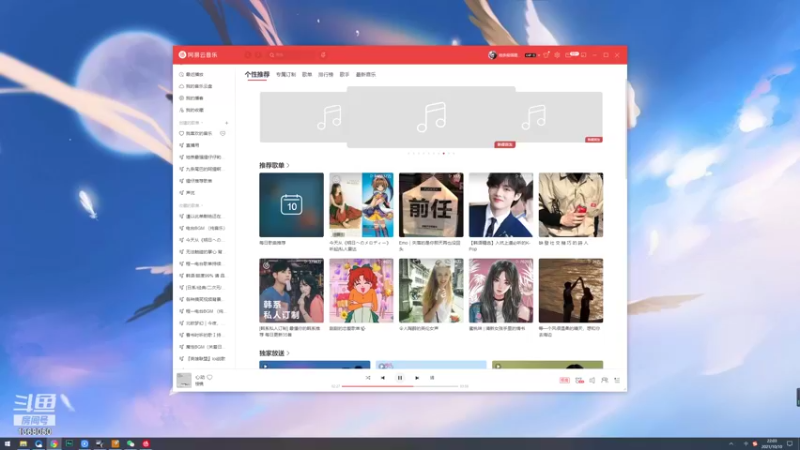Image resolution: width=800 pixels, height=450 pixels.
Task: Skip to the next track
Action: click(x=417, y=378)
